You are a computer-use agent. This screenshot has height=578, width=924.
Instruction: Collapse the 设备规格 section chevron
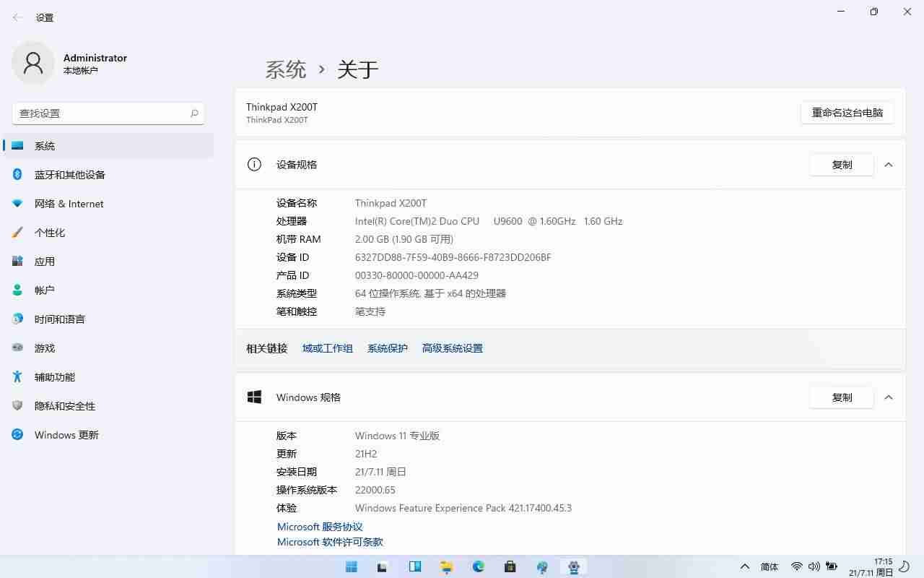[x=889, y=165]
